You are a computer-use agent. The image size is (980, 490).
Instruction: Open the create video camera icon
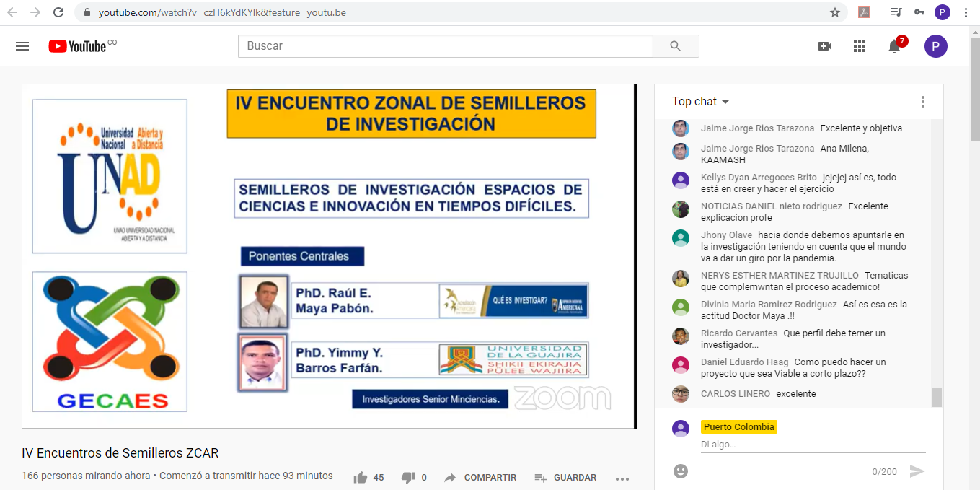825,46
